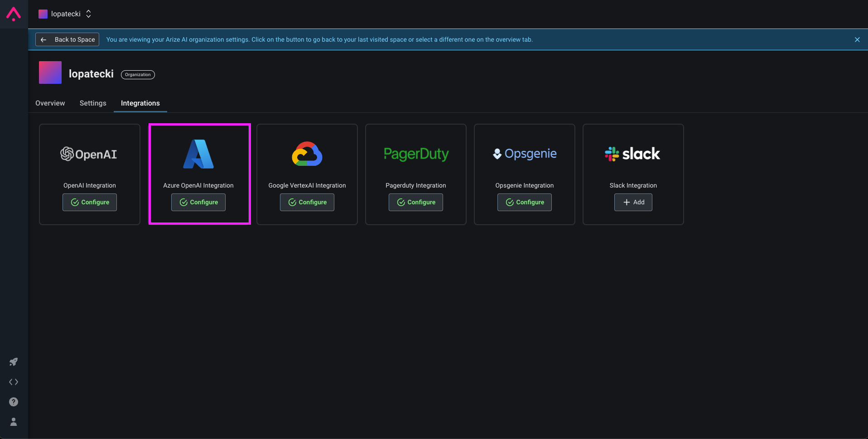Open the rocket getting-started icon
This screenshot has height=439, width=868.
[14, 362]
